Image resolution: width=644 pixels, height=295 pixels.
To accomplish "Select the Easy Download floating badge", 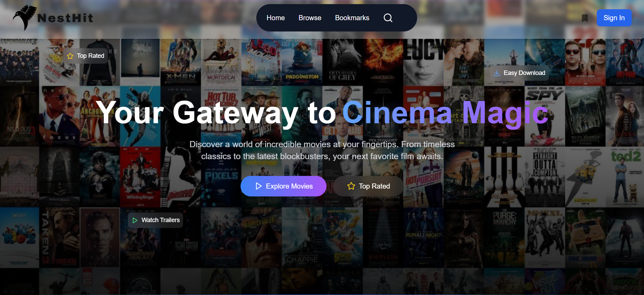I will pyautogui.click(x=519, y=73).
